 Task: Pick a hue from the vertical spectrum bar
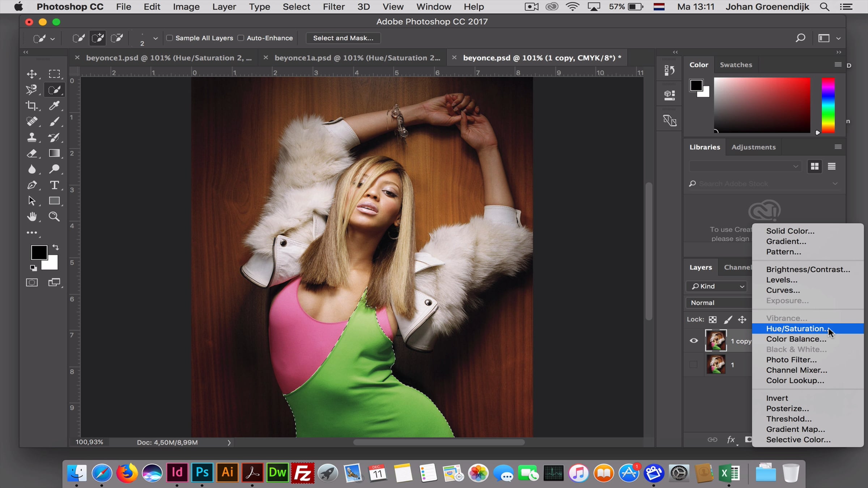tap(828, 105)
